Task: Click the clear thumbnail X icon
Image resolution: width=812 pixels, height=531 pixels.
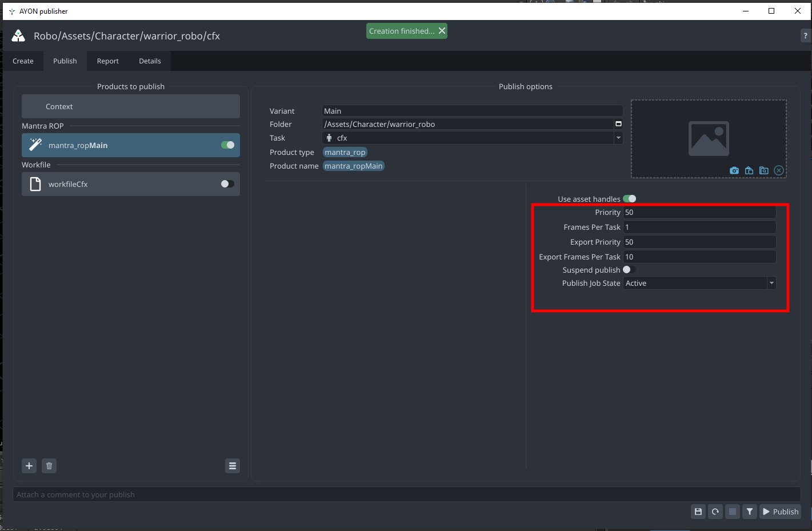Action: pyautogui.click(x=779, y=170)
